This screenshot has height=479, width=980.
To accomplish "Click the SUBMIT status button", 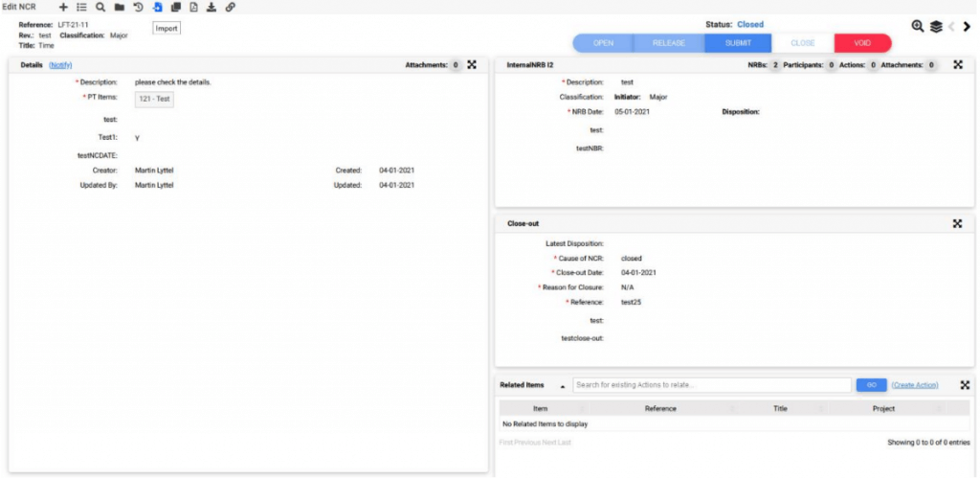I will coord(738,43).
